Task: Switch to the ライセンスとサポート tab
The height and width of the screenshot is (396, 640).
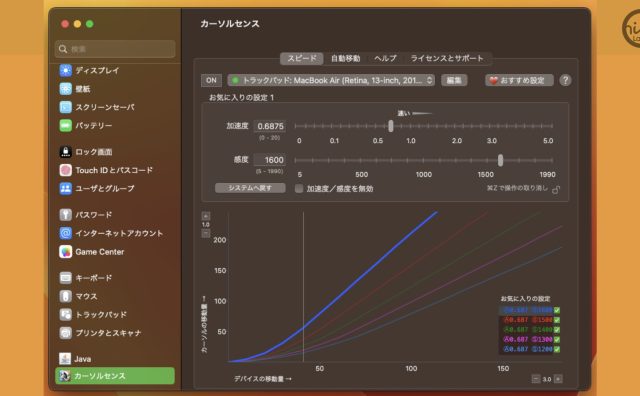Action: pyautogui.click(x=447, y=58)
